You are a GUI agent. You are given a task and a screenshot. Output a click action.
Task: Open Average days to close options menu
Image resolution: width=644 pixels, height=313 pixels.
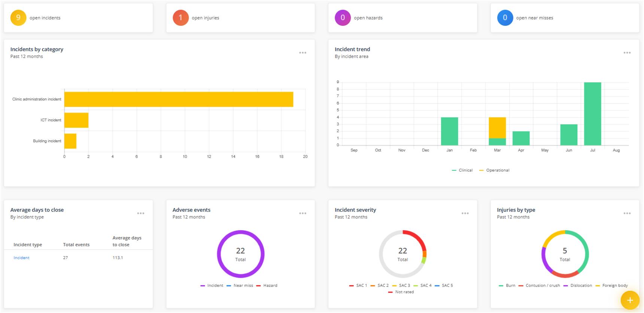pos(140,213)
